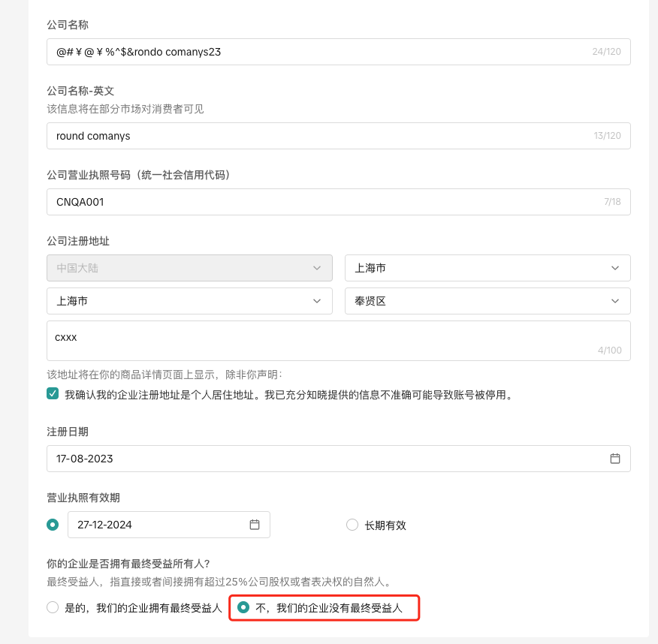Click the chevron arrow in 中国大陆 selector
The width and height of the screenshot is (658, 644).
[317, 268]
